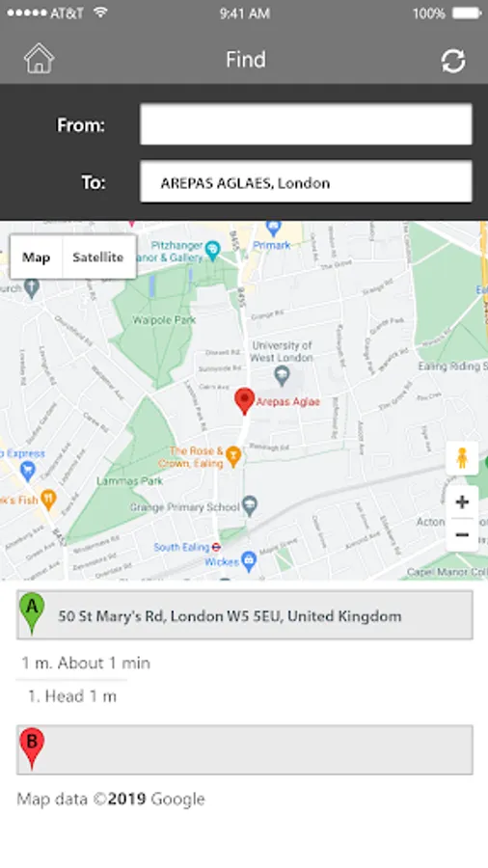Tap the Pitzhanger Manor & Gallery marker

click(x=212, y=251)
